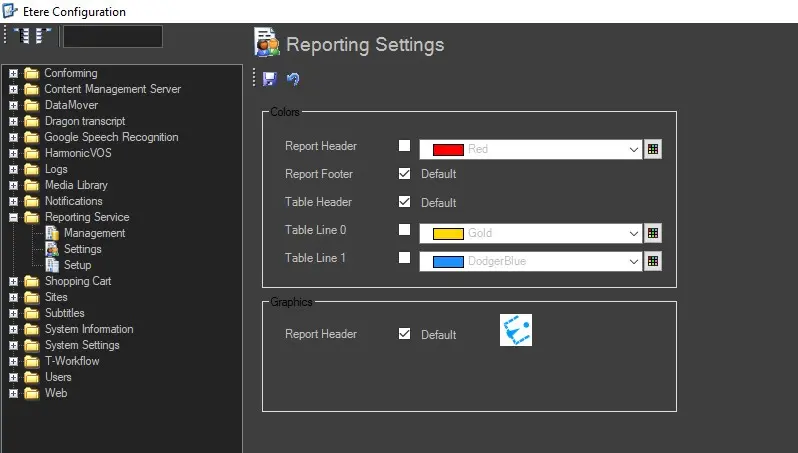Open color grid picker for Table Line 1
Viewport: 798px width, 453px height.
pos(652,261)
